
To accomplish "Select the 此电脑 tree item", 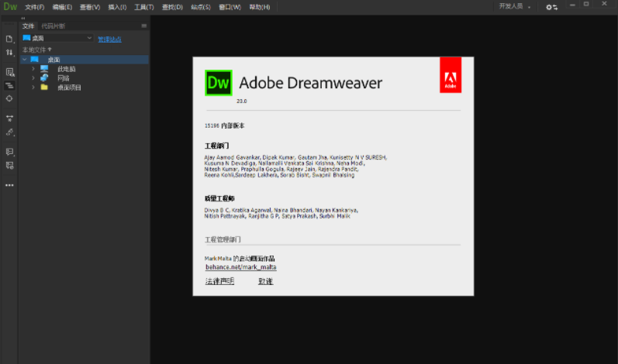I will (x=66, y=69).
